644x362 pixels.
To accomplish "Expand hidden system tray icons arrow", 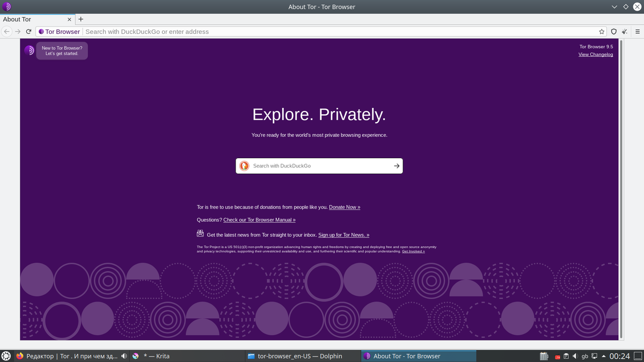I will [604, 357].
